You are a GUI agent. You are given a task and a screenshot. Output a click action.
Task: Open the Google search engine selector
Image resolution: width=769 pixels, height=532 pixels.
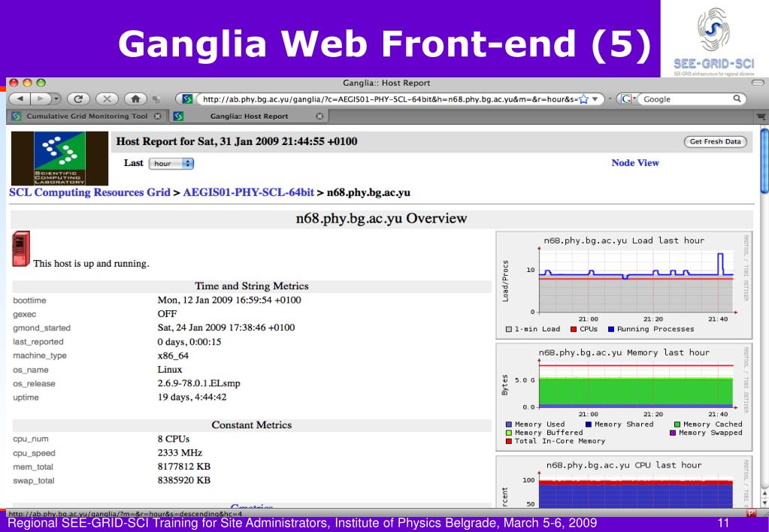pyautogui.click(x=627, y=99)
